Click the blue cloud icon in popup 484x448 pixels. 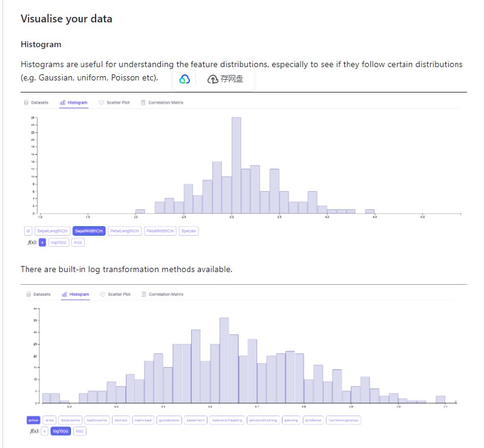(185, 79)
